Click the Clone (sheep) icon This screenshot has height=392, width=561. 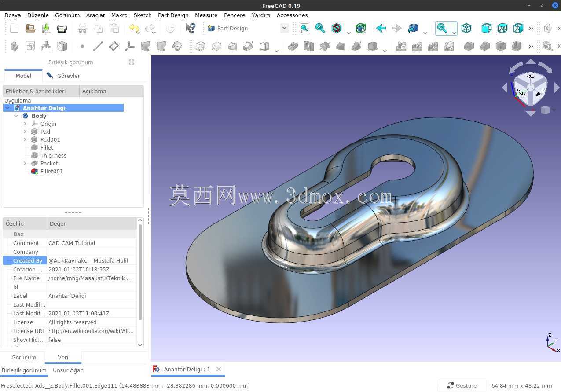(x=177, y=46)
